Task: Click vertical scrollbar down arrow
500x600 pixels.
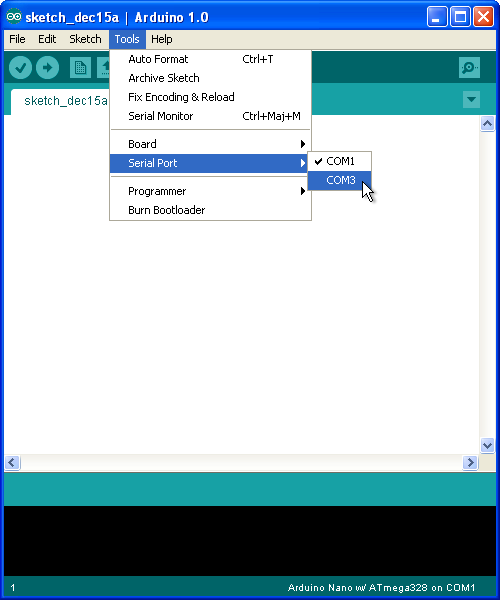Action: click(x=487, y=445)
